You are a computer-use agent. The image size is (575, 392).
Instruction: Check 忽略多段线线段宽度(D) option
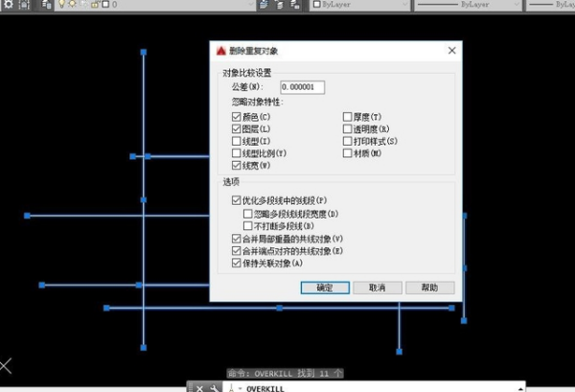pyautogui.click(x=248, y=214)
